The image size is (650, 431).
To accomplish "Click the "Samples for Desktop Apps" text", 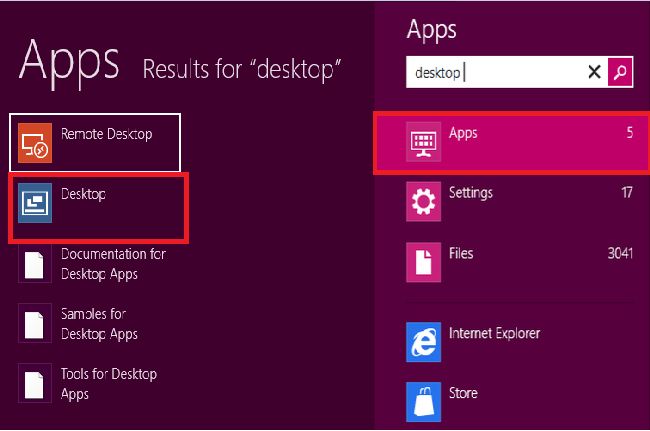I will 99,324.
